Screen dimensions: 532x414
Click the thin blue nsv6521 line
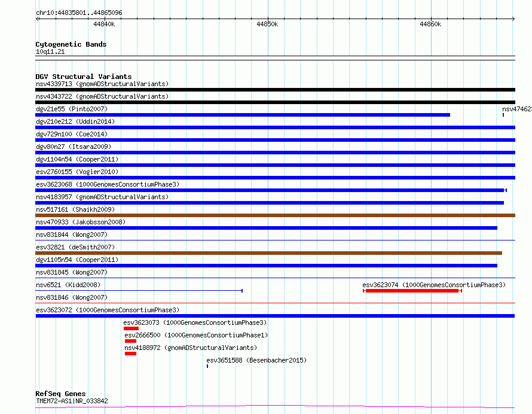coord(139,291)
